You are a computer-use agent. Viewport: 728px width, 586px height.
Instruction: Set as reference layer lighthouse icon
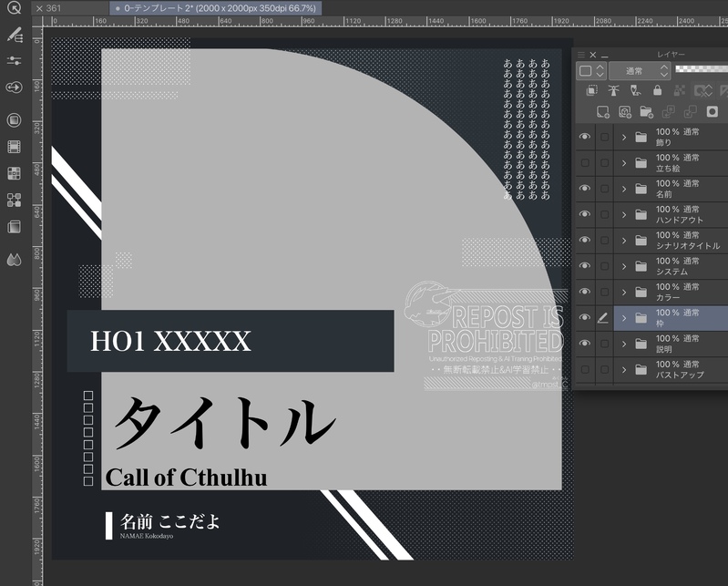coord(613,90)
